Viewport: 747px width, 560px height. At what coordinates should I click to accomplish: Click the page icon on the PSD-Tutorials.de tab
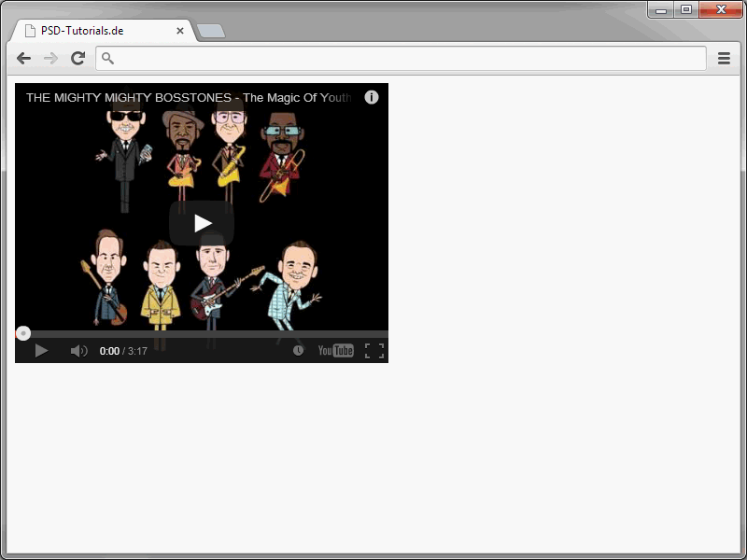[x=30, y=31]
